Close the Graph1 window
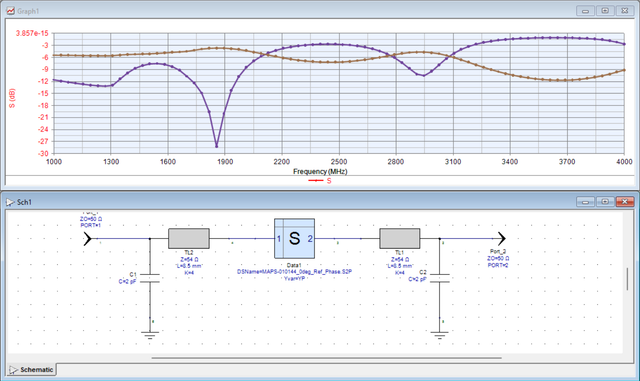 (624, 11)
